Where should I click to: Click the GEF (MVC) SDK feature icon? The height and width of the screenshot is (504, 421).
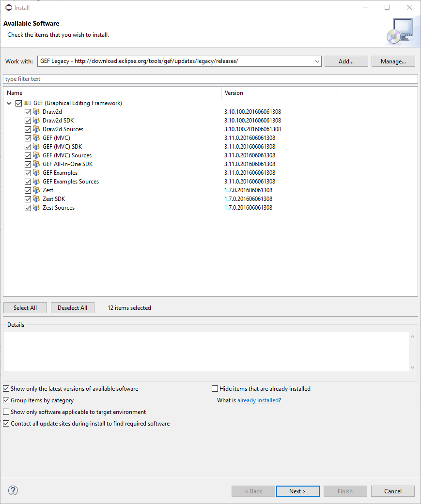point(37,147)
